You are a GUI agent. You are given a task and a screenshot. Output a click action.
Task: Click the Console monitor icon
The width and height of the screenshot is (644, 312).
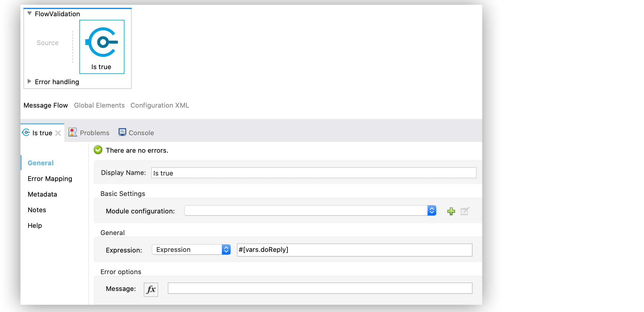point(122,132)
